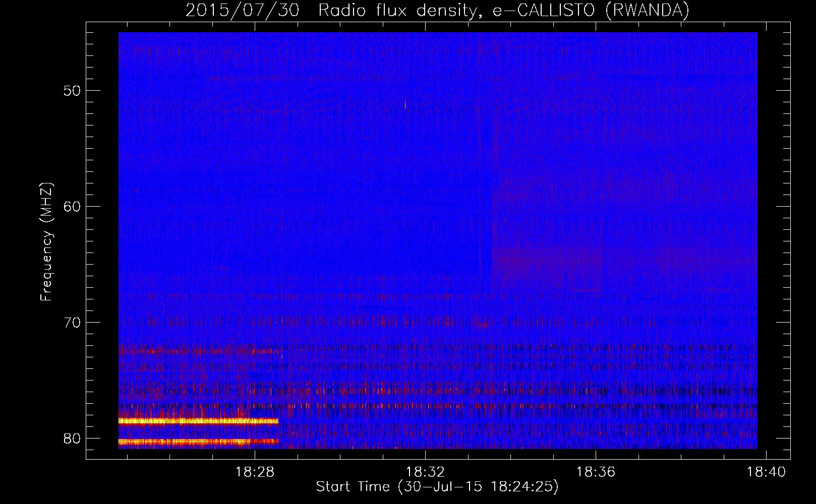
Task: Click the 50 frequency tick label
Action: coord(73,91)
